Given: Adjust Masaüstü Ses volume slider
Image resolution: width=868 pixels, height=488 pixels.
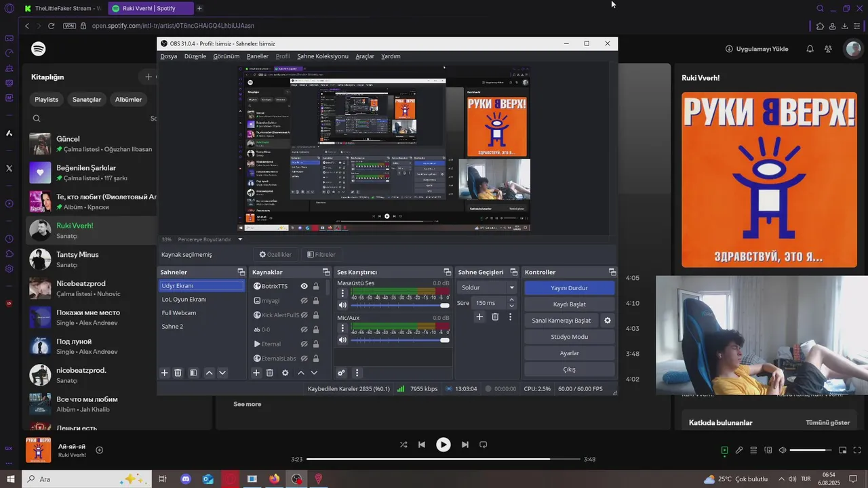Looking at the screenshot, I should pyautogui.click(x=399, y=305).
